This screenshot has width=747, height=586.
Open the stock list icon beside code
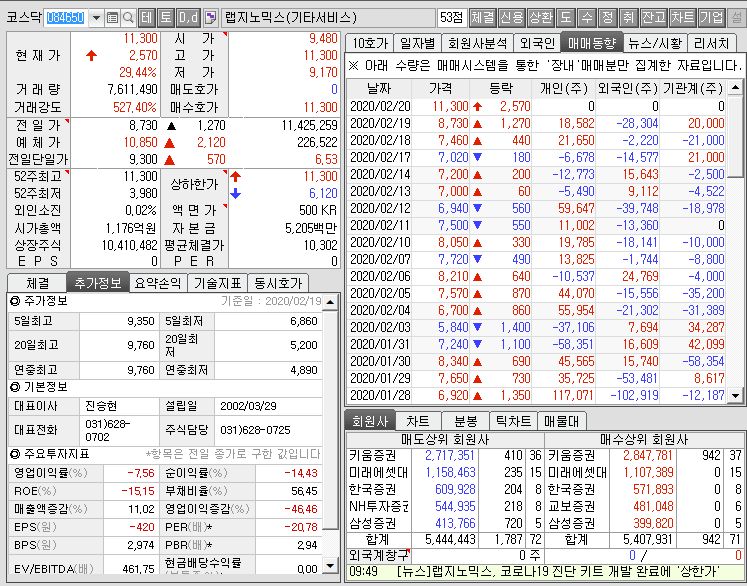coord(112,18)
